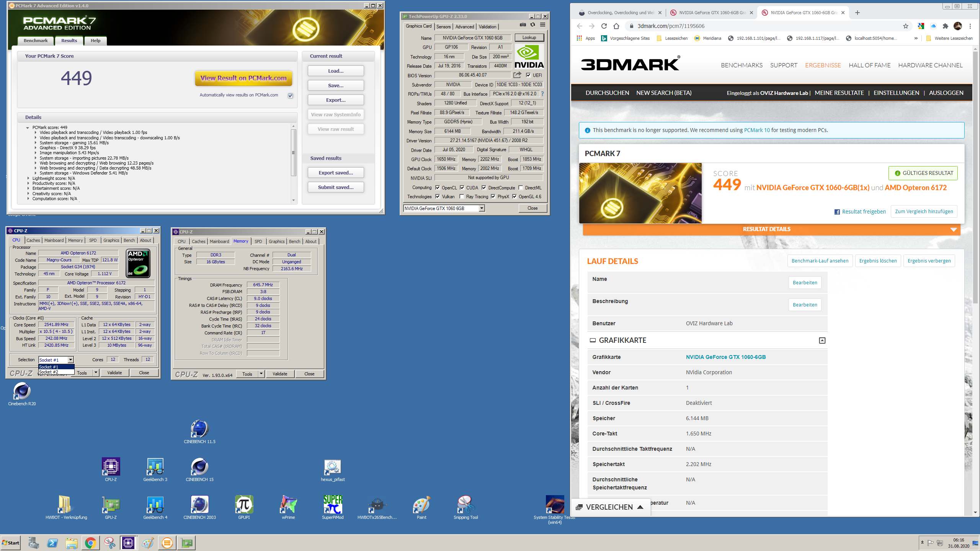
Task: Open HWBOTx265Bench desktop icon
Action: [x=377, y=508]
